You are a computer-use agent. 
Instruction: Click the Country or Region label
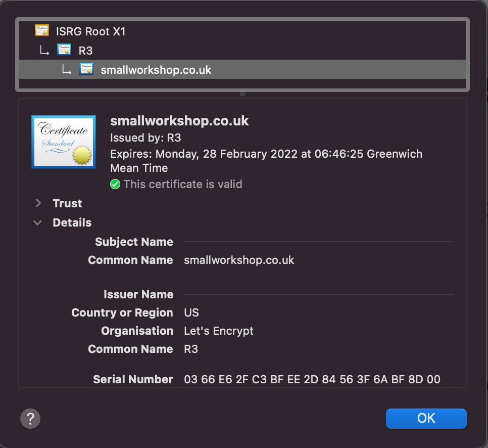tap(122, 312)
